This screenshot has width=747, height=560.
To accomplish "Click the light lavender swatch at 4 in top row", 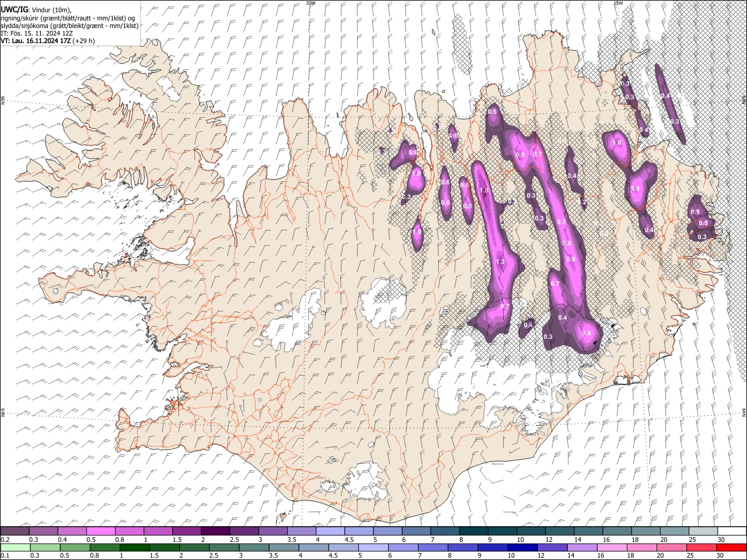I will click(330, 531).
